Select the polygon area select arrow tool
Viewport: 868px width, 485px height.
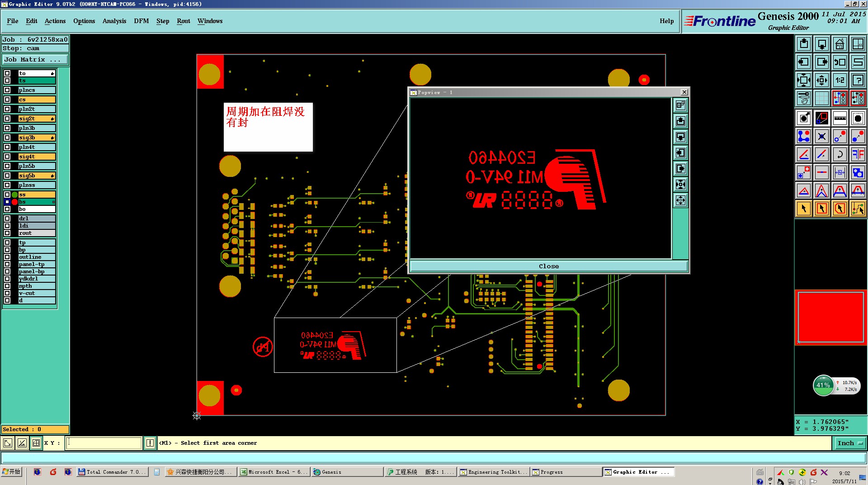[x=840, y=209]
